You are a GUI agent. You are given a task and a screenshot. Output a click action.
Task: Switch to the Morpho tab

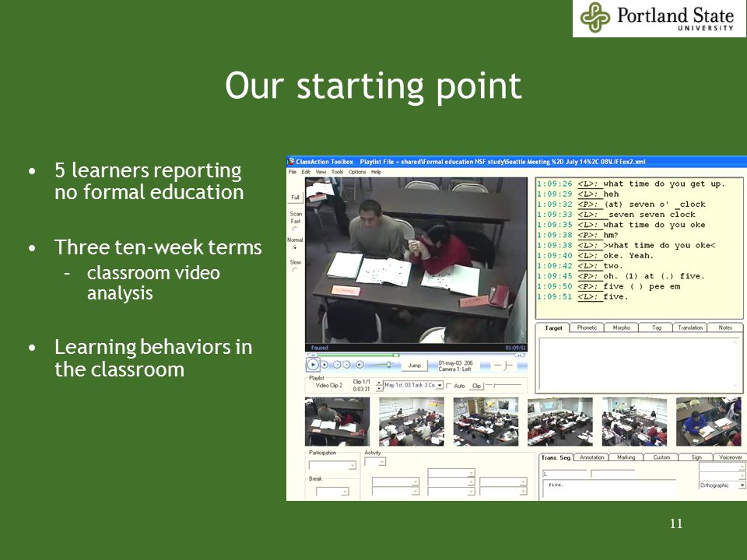[x=621, y=327]
